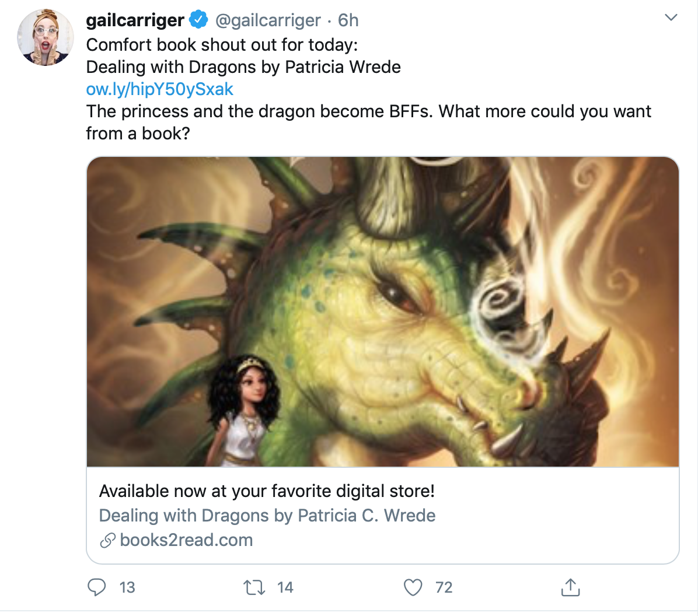Viewport: 698px width, 616px height.
Task: Visit the books2read.com domain text
Action: (x=186, y=540)
